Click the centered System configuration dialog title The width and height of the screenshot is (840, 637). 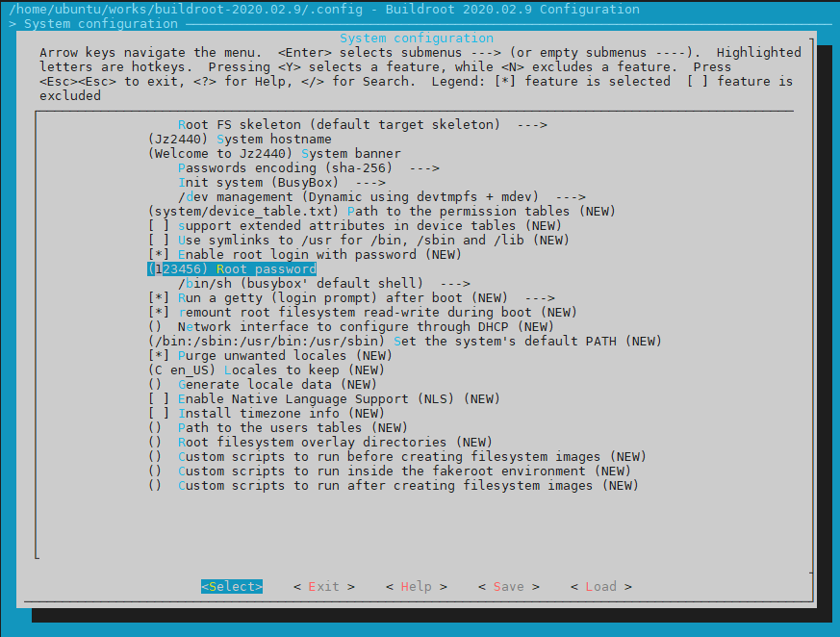(417, 38)
